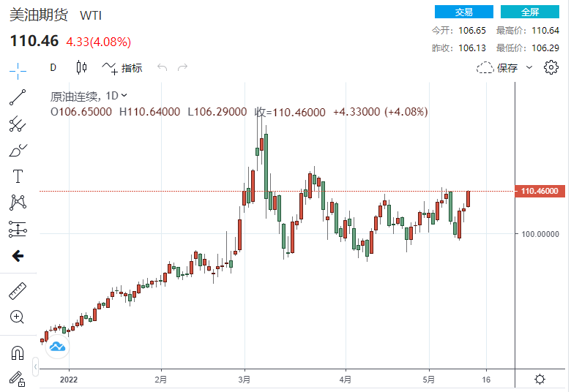This screenshot has height=392, width=571.
Task: Click the 全屏 fullscreen button
Action: click(x=530, y=12)
